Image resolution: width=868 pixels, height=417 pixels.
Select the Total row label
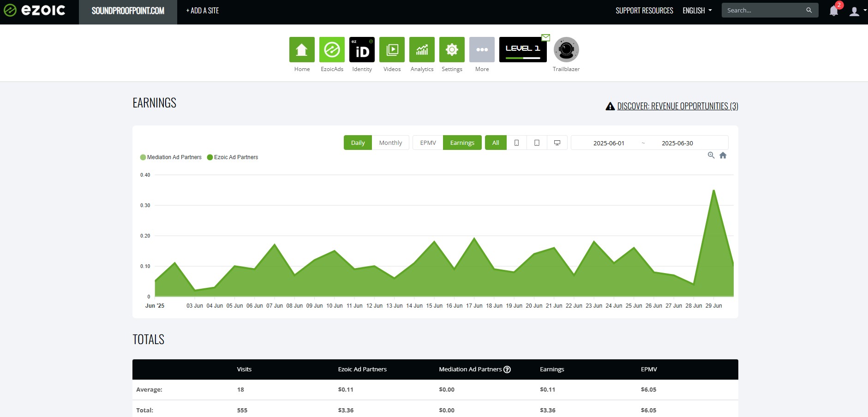coord(144,410)
